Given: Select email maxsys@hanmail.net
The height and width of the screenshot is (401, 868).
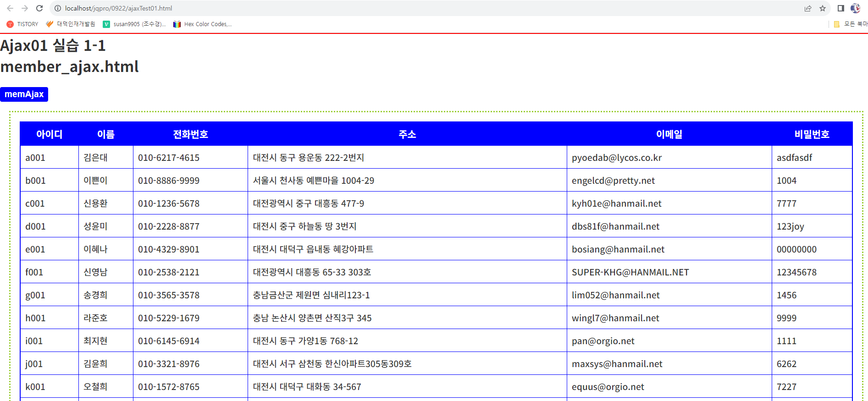Looking at the screenshot, I should click(x=617, y=364).
